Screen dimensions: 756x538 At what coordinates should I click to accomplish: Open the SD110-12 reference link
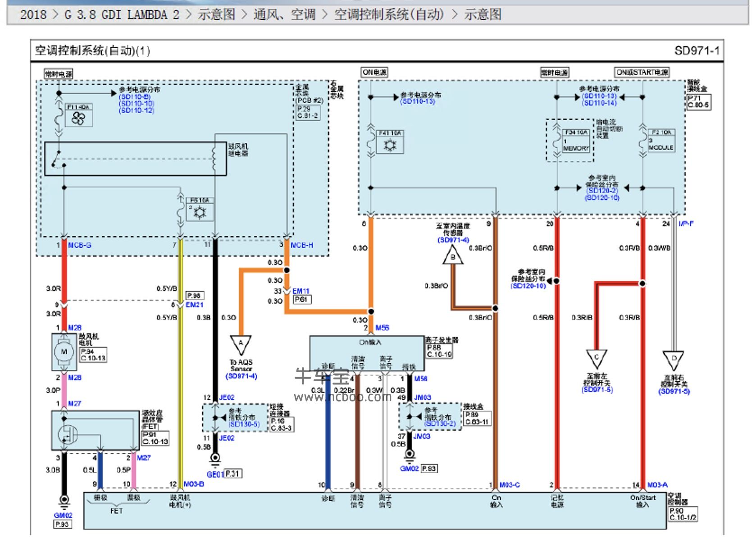pyautogui.click(x=137, y=110)
